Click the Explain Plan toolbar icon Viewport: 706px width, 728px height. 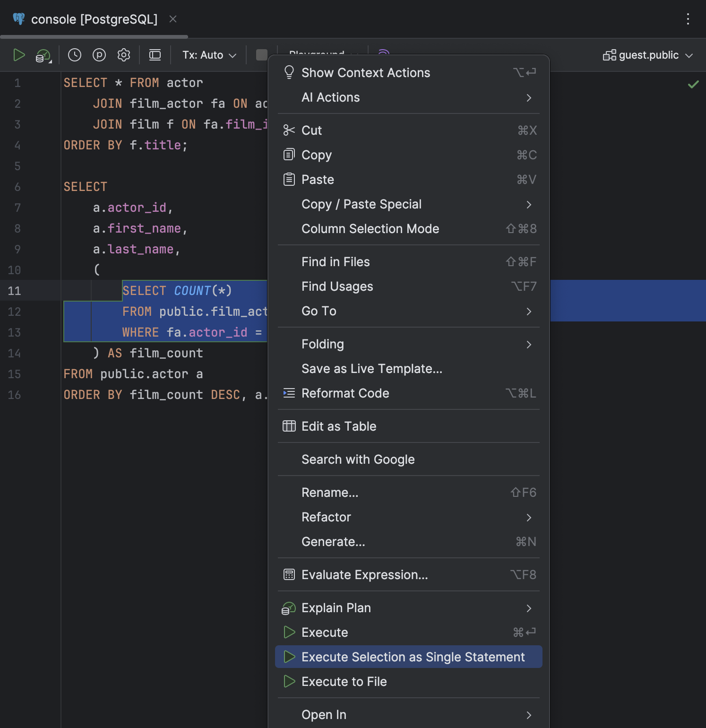pos(43,56)
